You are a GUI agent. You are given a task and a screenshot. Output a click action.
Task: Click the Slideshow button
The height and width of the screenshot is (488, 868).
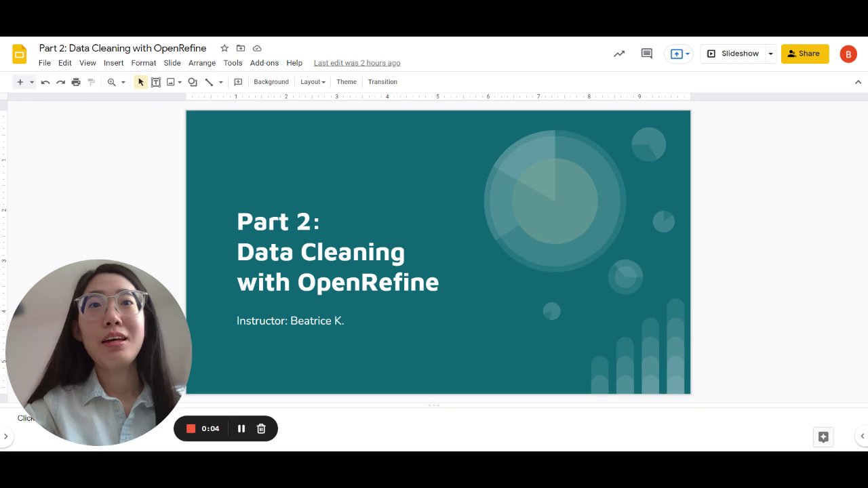tap(733, 54)
